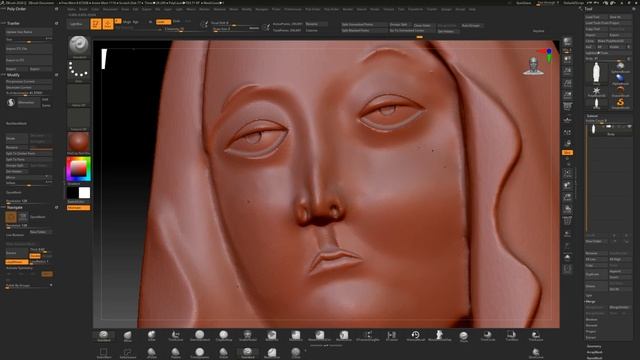Collapse the Transfer section
The height and width of the screenshot is (360, 640).
(x=13, y=23)
